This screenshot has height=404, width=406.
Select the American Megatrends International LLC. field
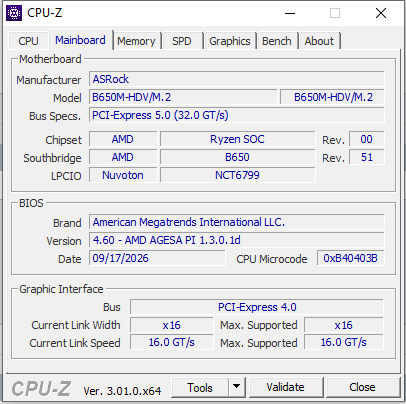236,222
